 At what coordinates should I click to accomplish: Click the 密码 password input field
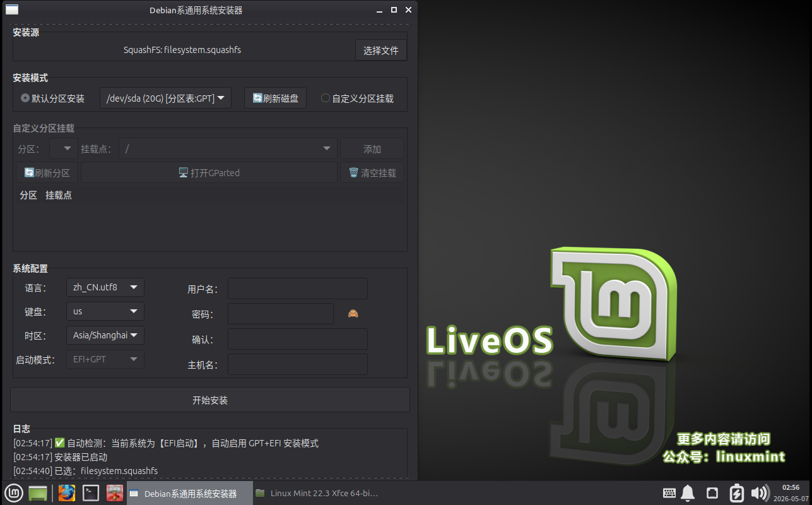(x=281, y=314)
